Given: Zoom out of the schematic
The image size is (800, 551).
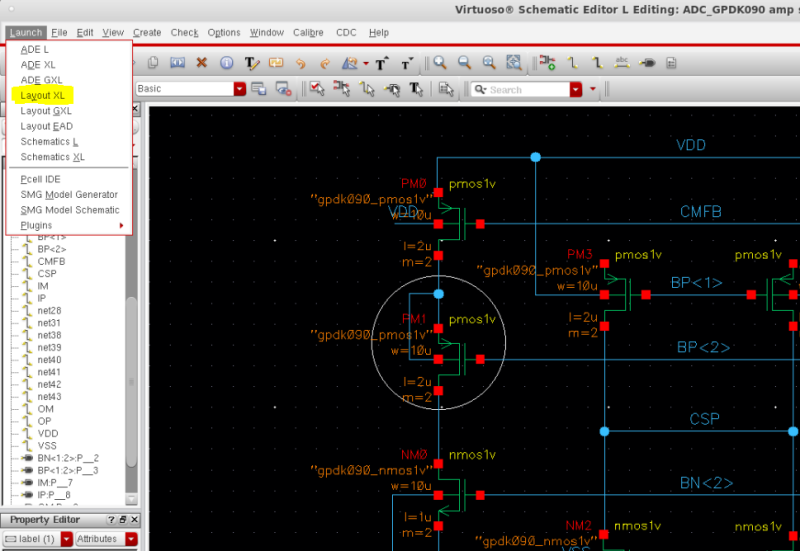Looking at the screenshot, I should coord(464,63).
